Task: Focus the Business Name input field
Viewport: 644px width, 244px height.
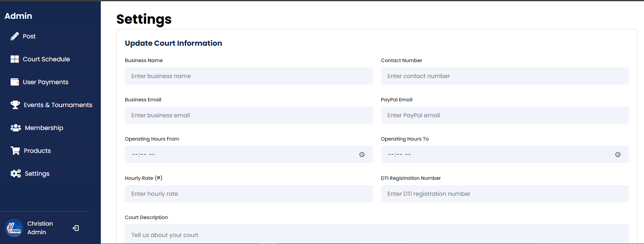Action: [249, 76]
